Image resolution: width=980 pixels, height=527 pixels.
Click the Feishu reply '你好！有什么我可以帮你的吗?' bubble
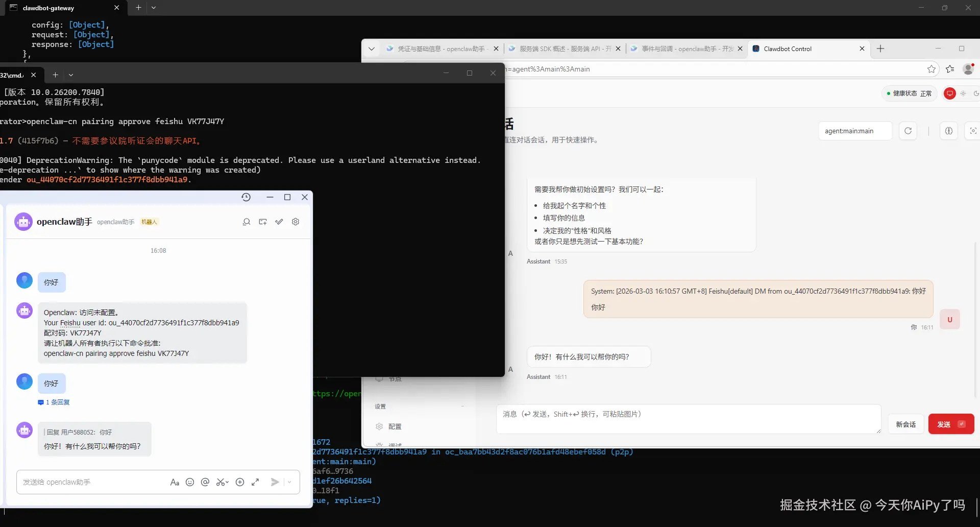(94, 439)
